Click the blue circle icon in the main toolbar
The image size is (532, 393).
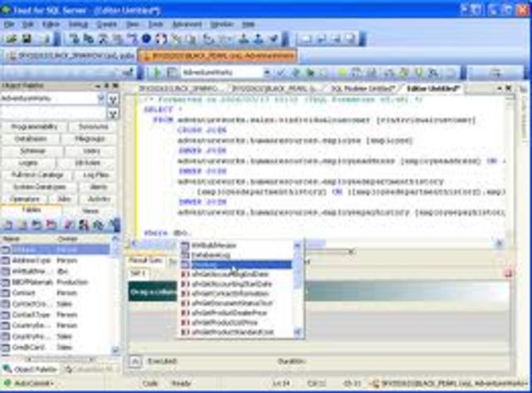[x=146, y=39]
